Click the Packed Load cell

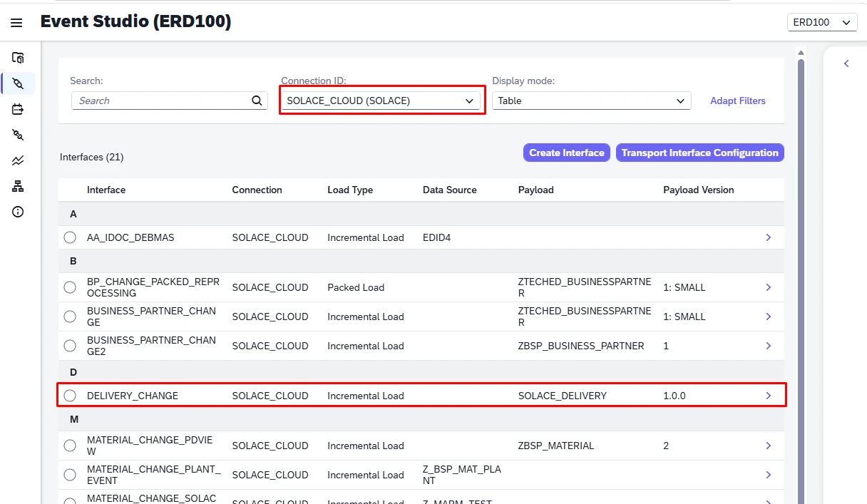coord(356,287)
